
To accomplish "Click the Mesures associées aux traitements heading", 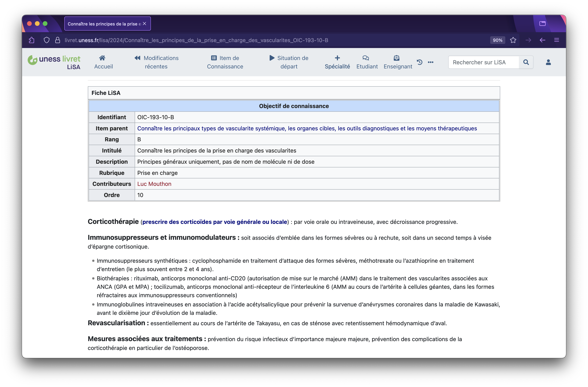I will coord(147,339).
